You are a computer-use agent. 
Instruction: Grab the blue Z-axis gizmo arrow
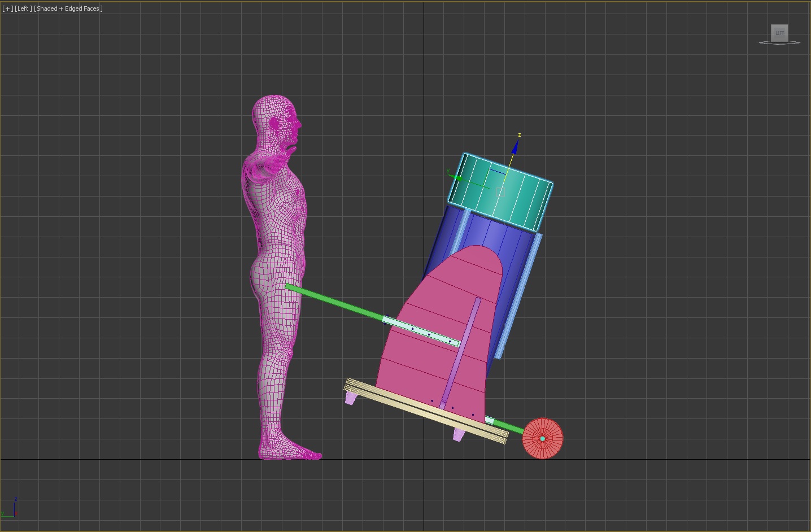click(x=514, y=149)
